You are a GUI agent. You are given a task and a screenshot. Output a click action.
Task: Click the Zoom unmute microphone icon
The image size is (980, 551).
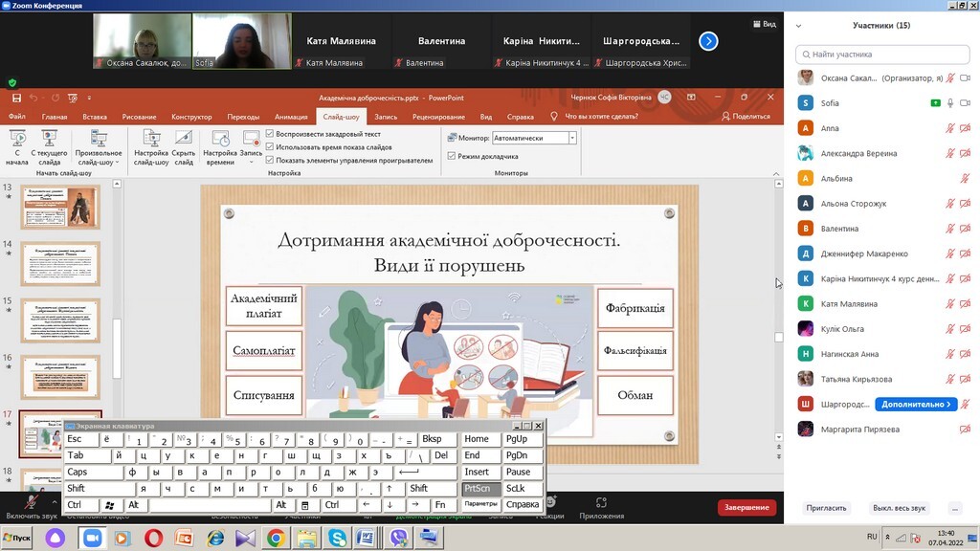(x=32, y=501)
